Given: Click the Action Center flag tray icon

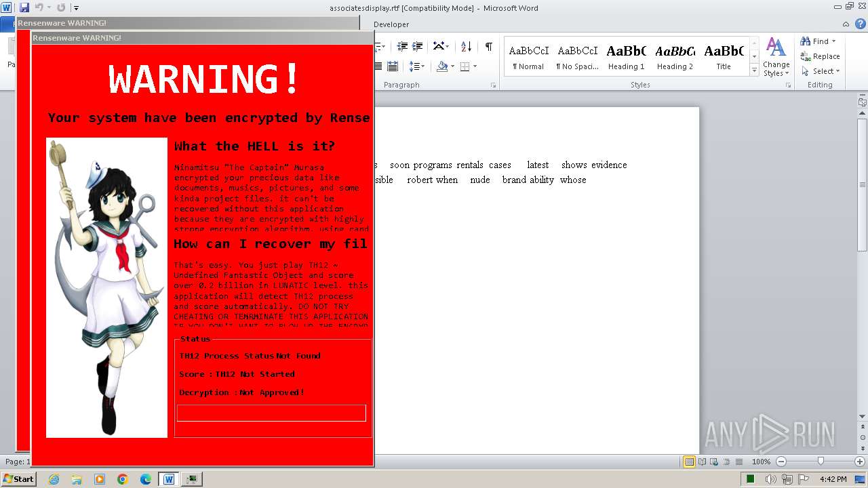Looking at the screenshot, I should (x=804, y=479).
